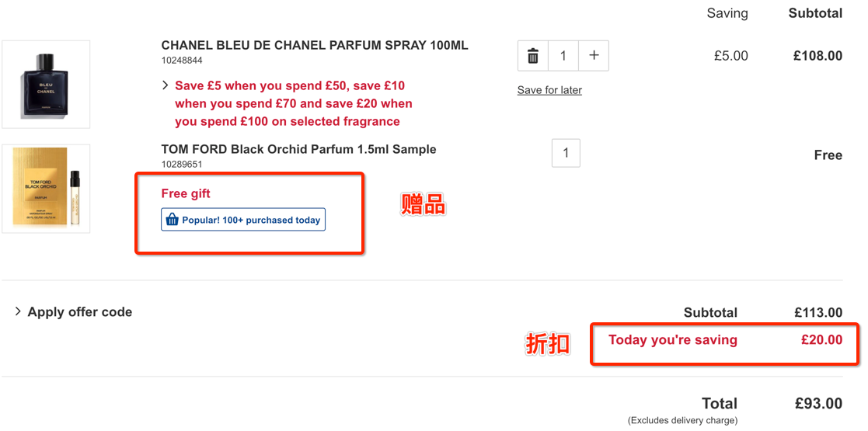Click the Save for later link
The width and height of the screenshot is (868, 431).
click(x=549, y=90)
